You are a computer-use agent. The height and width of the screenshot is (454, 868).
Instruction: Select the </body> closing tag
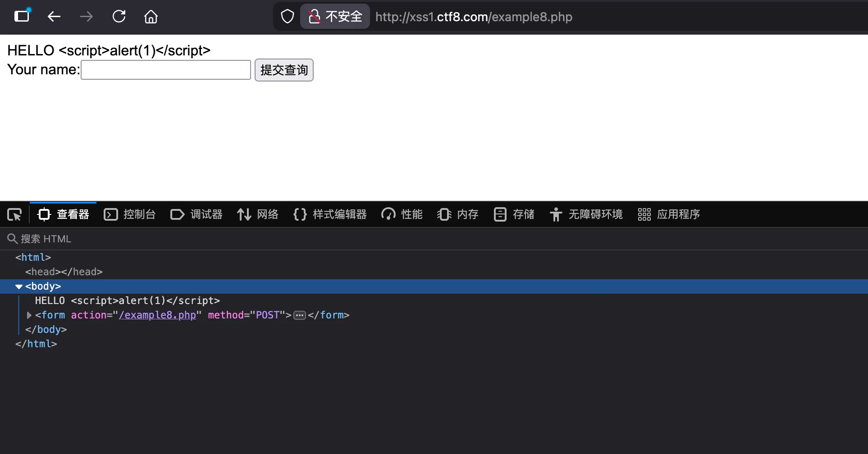coord(46,329)
